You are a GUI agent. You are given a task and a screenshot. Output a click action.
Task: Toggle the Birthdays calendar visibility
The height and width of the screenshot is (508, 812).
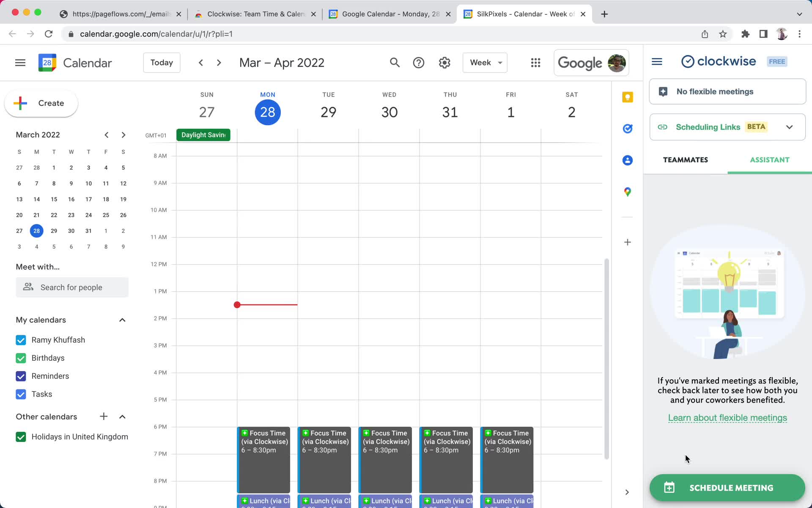pyautogui.click(x=20, y=358)
